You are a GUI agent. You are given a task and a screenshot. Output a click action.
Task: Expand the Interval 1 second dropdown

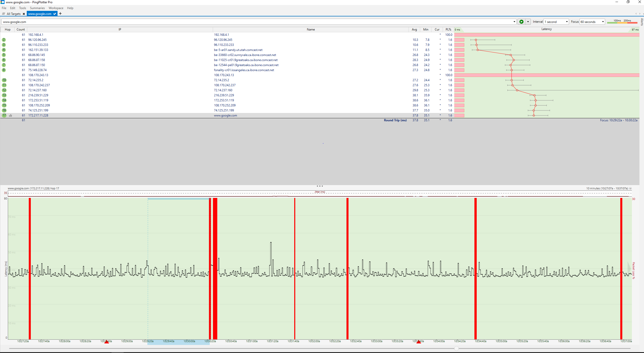(x=567, y=22)
